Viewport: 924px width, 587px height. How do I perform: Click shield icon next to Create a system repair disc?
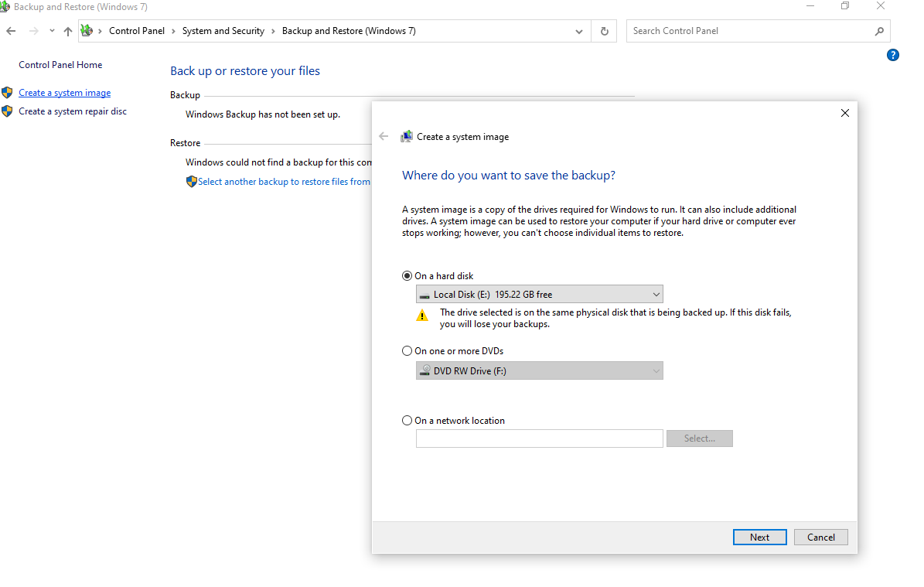click(7, 111)
